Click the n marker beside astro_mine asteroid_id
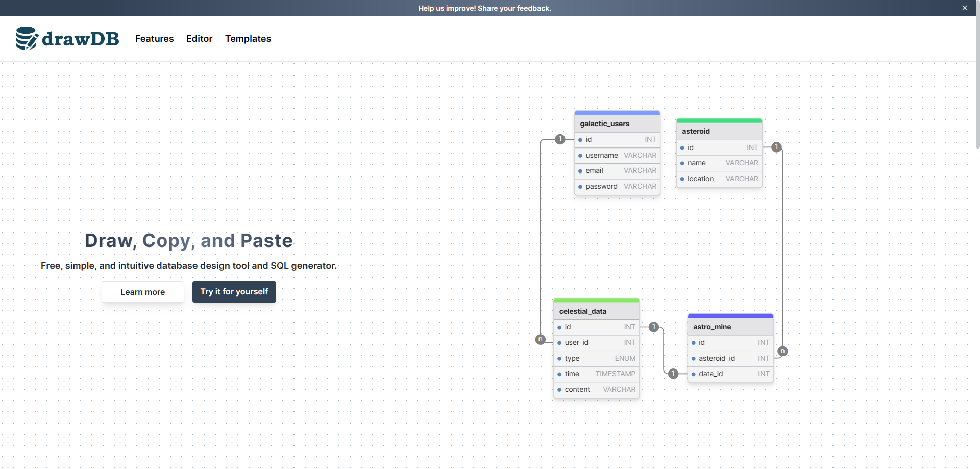980x469 pixels. coord(782,351)
